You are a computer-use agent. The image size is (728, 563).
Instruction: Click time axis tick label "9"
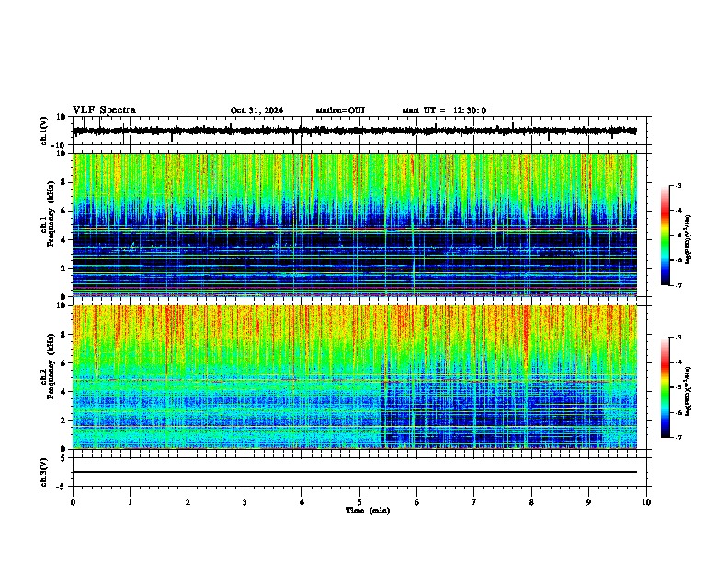(588, 502)
